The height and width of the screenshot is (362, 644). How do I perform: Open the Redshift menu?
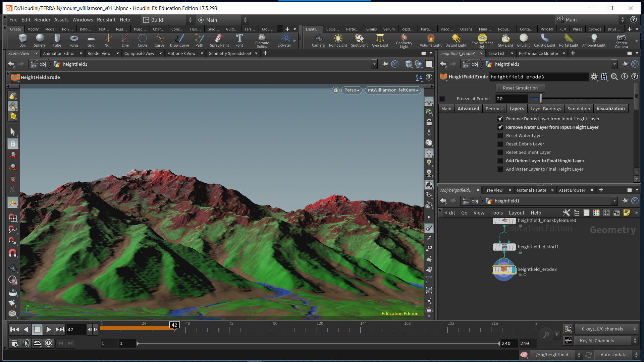click(x=106, y=20)
